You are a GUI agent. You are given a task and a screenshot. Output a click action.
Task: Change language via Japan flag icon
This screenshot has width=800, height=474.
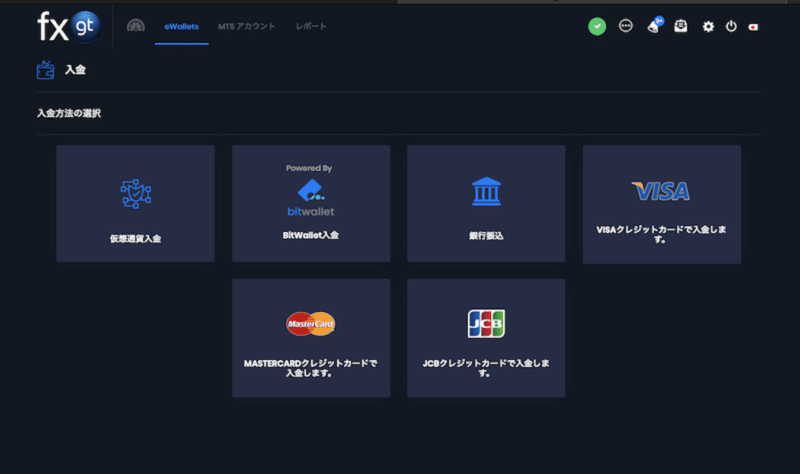click(x=753, y=27)
